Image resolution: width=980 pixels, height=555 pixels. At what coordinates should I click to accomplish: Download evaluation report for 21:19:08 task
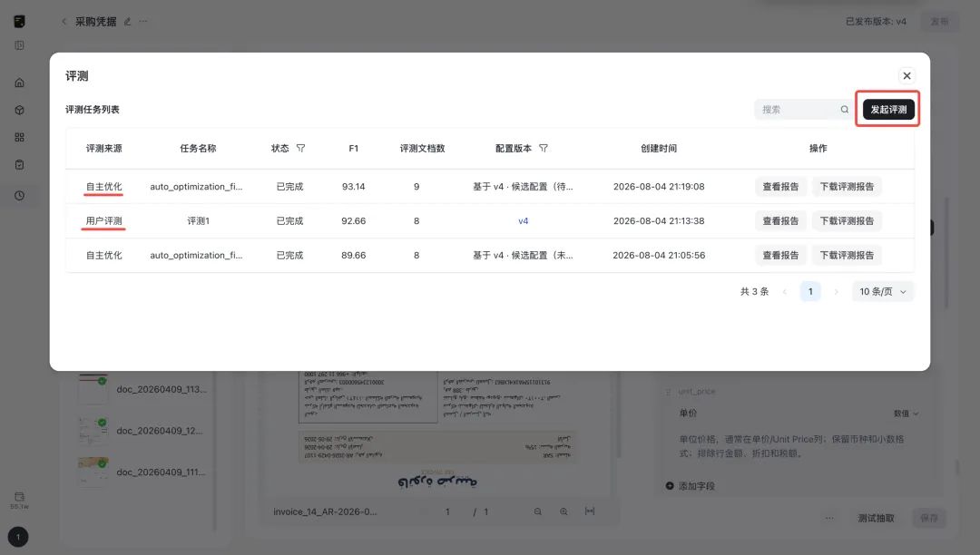847,187
